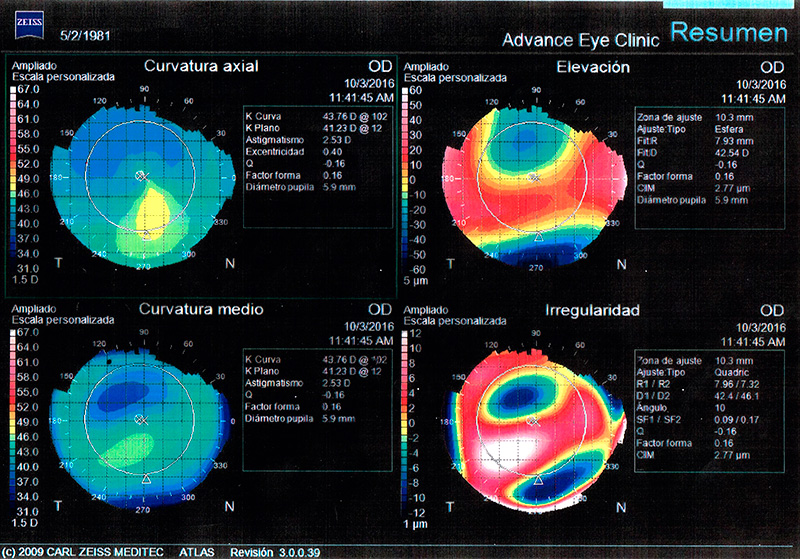This screenshot has height=559, width=800.
Task: Click center cross marker on Curvatura medio map
Action: coord(141,420)
